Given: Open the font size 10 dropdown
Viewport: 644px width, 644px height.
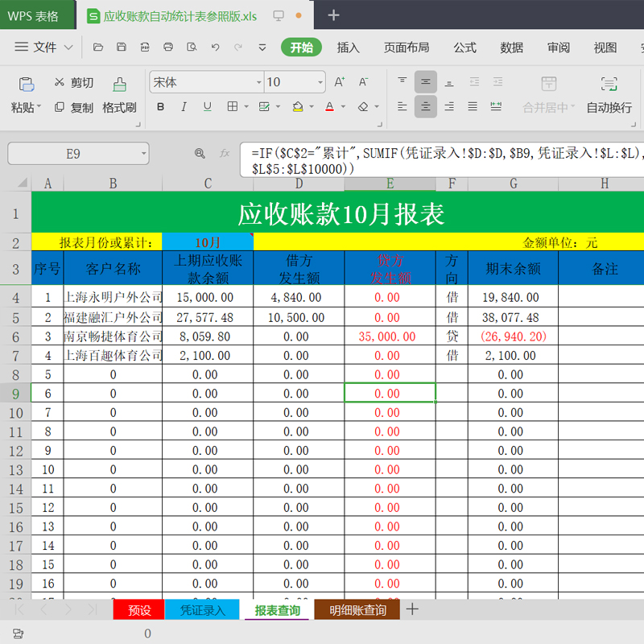Looking at the screenshot, I should pos(320,82).
